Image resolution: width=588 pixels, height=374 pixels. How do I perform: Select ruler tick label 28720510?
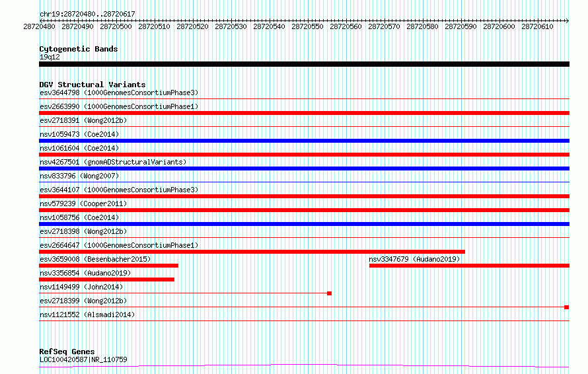(154, 26)
